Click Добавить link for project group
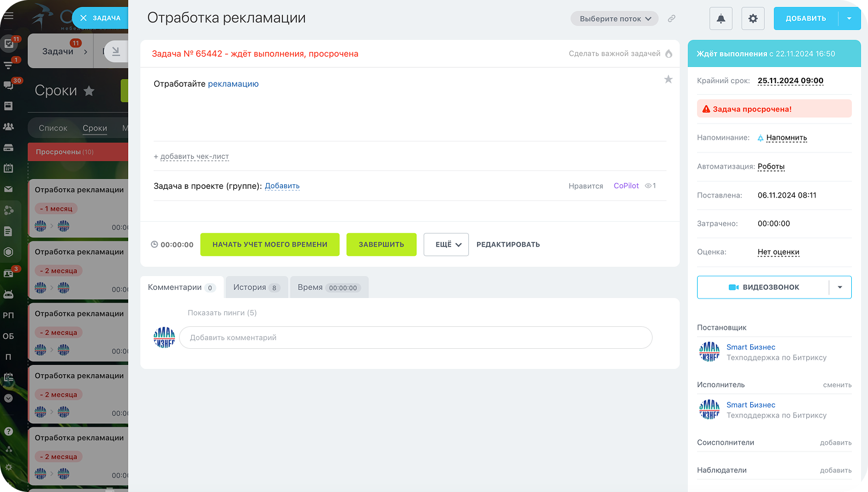 point(282,186)
